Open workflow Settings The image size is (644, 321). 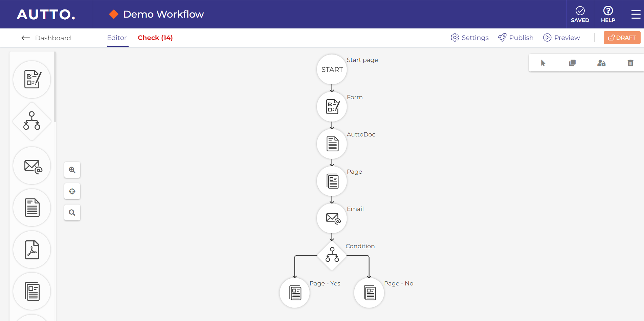click(x=470, y=38)
